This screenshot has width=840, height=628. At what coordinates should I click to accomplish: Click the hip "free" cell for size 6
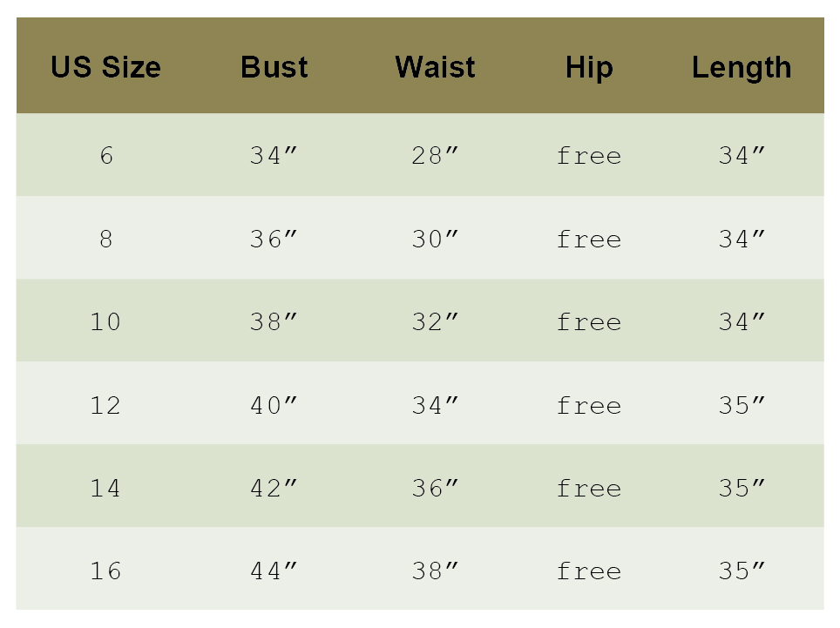coord(588,156)
